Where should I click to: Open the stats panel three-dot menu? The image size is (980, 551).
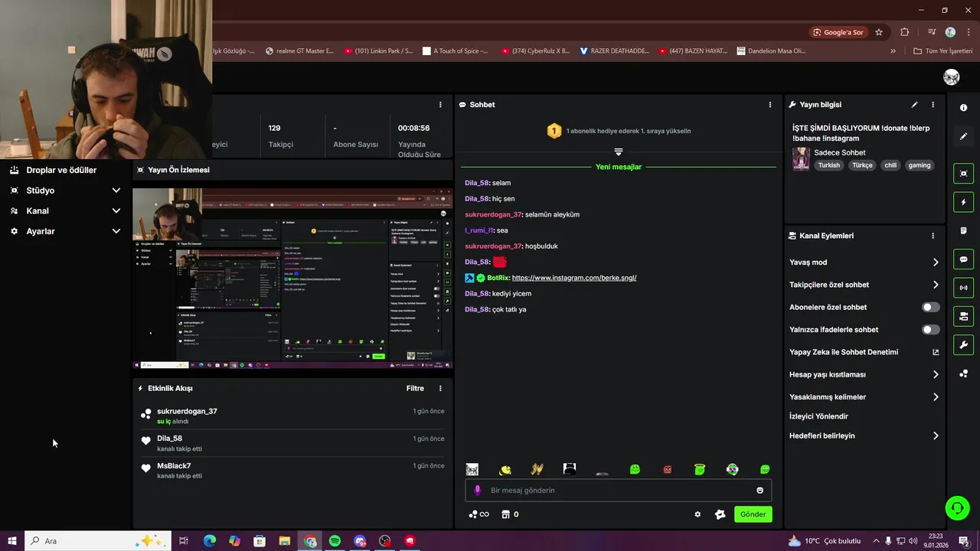point(440,105)
